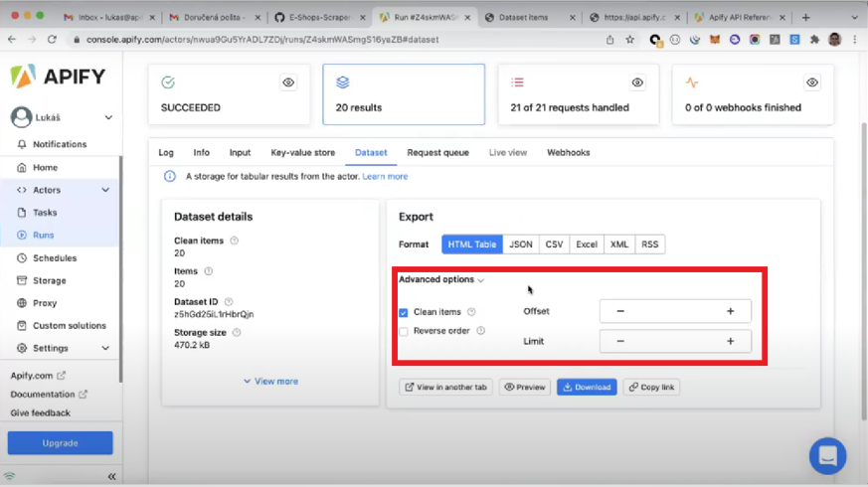
Task: Click help icon beside Clean items checkbox
Action: coord(471,312)
